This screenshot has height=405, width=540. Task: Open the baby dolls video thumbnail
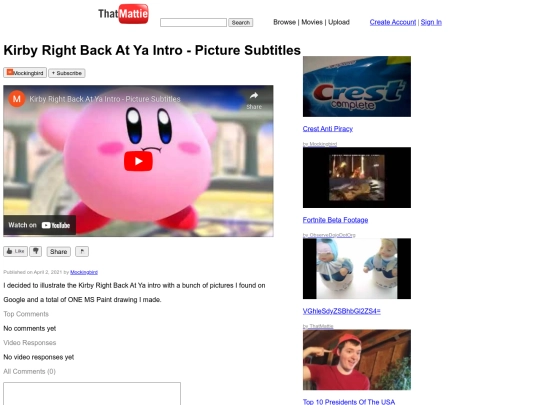(x=357, y=269)
